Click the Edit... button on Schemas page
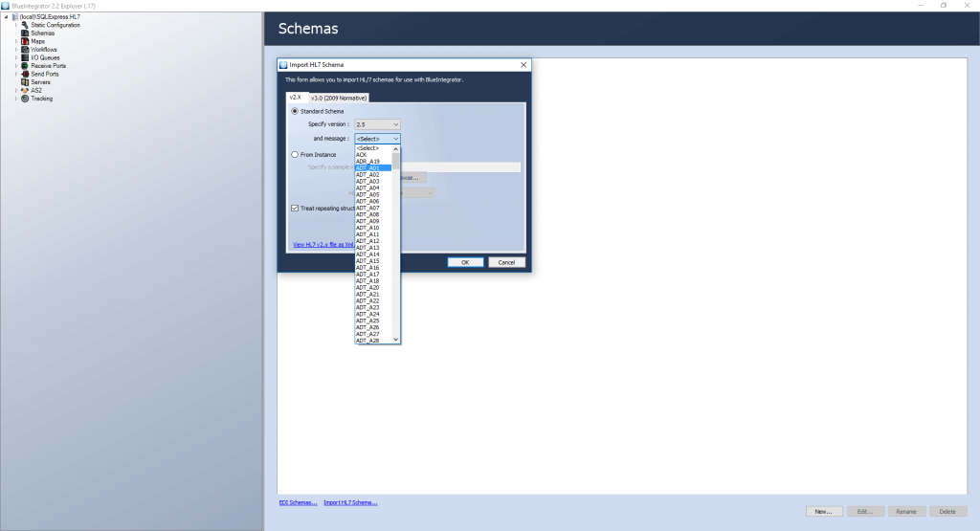 (865, 511)
